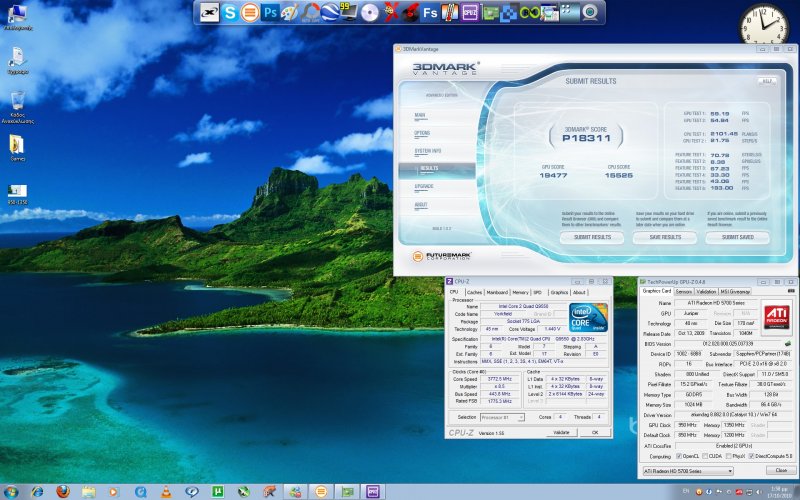Open the Computer icon on the desktop
The image size is (800, 500).
point(17,17)
